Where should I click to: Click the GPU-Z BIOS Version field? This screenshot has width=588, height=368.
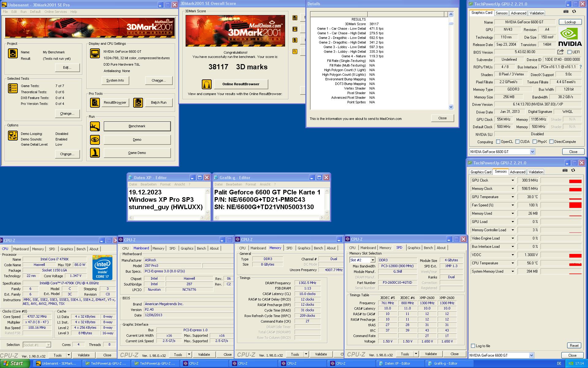(x=525, y=52)
